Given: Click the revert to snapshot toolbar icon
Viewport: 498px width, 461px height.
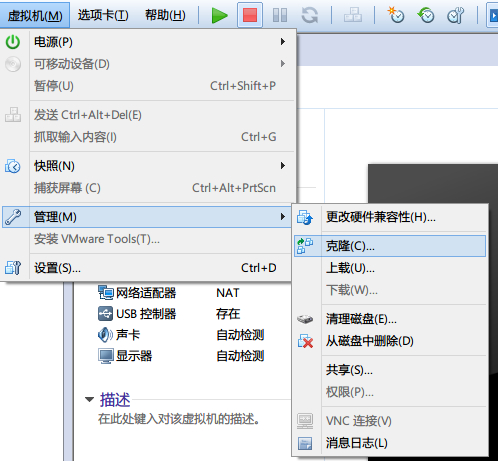Looking at the screenshot, I should (x=426, y=15).
